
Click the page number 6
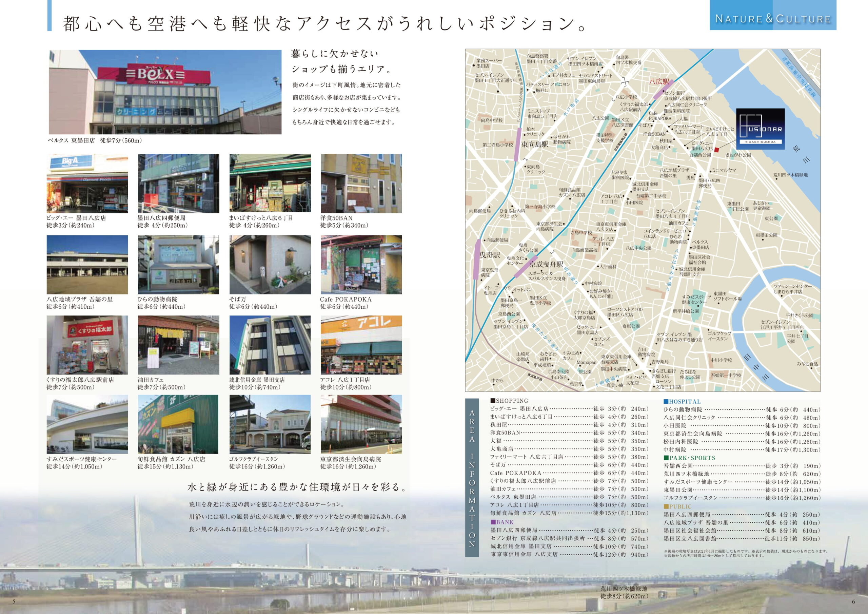(x=853, y=602)
